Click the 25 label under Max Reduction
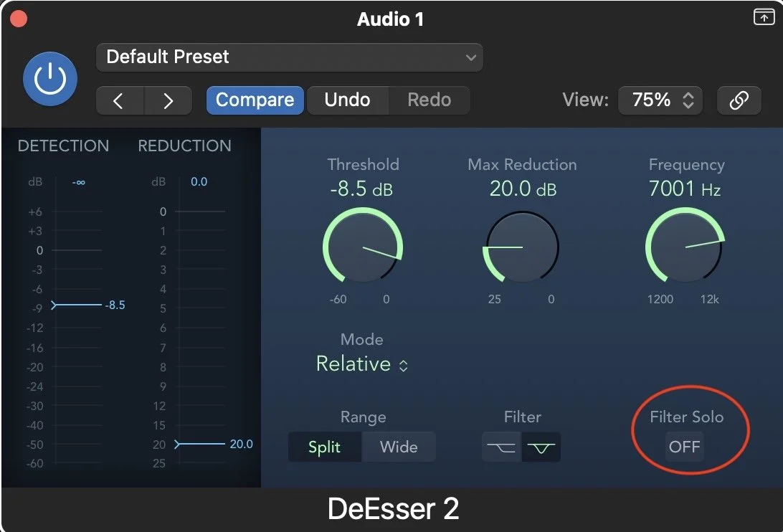 pyautogui.click(x=494, y=299)
